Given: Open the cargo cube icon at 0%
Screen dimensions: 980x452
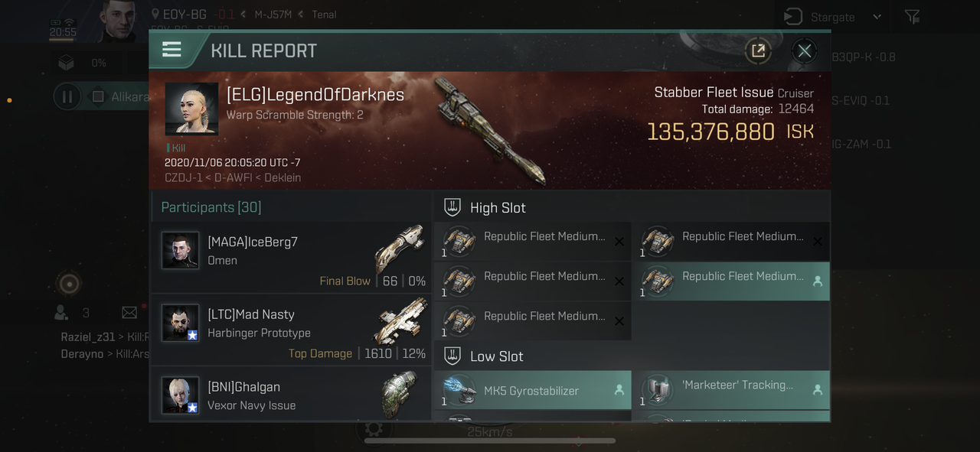Looking at the screenshot, I should click(x=67, y=63).
